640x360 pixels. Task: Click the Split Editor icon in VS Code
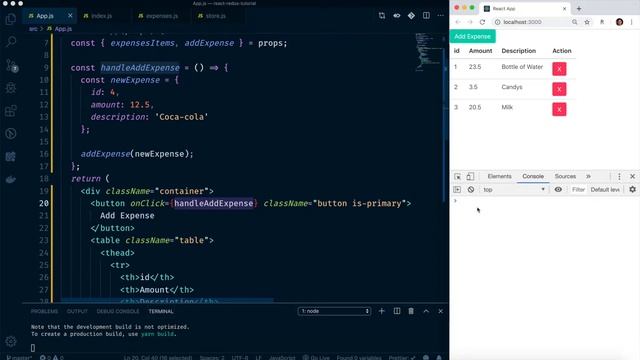(426, 16)
